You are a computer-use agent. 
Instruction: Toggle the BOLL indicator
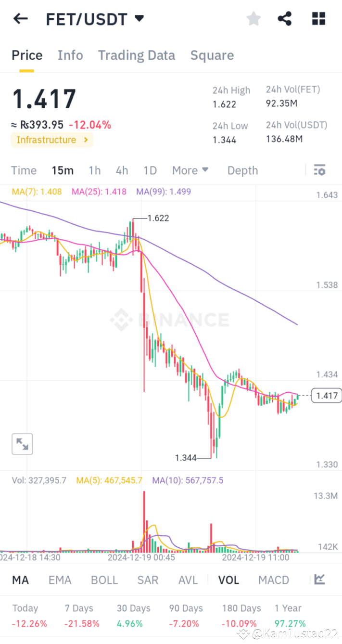[104, 580]
